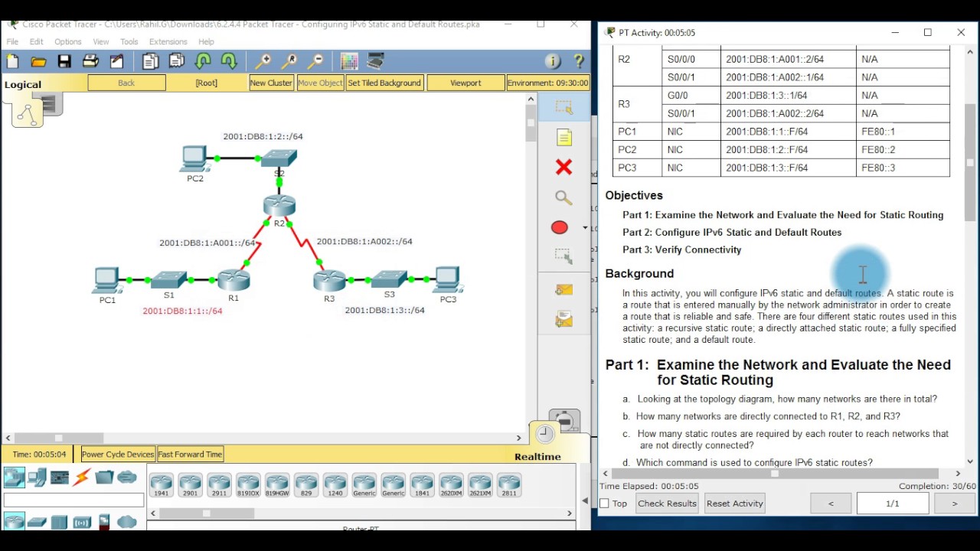This screenshot has height=551, width=980.
Task: Choose the Resize Shape tool
Action: point(564,256)
